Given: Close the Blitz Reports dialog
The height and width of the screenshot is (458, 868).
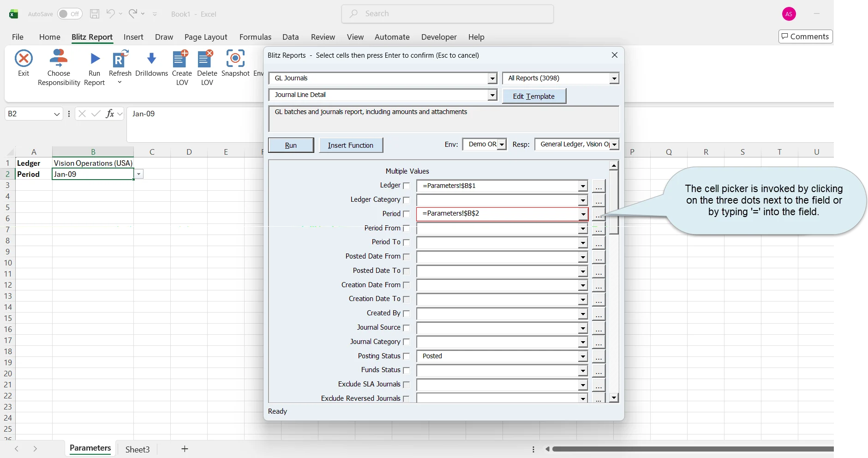Looking at the screenshot, I should [x=615, y=55].
